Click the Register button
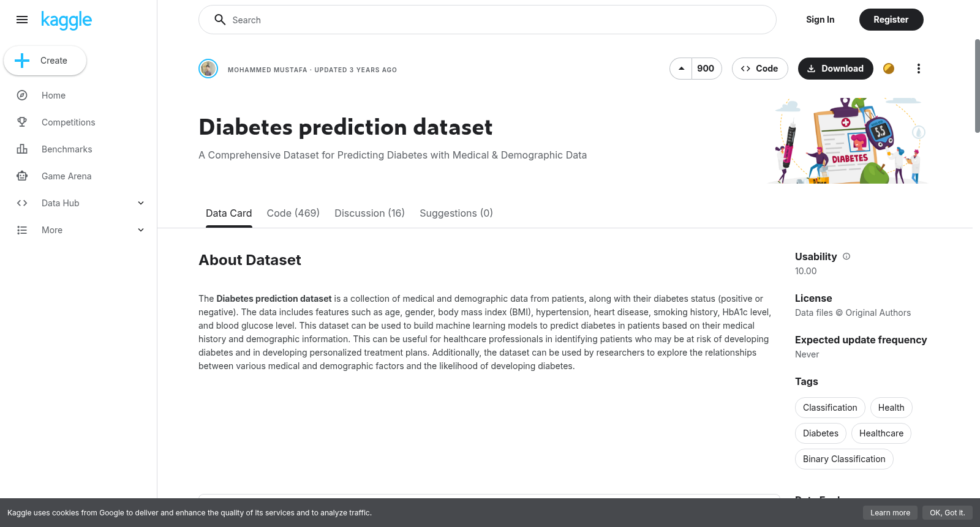This screenshot has width=980, height=527. point(891,20)
